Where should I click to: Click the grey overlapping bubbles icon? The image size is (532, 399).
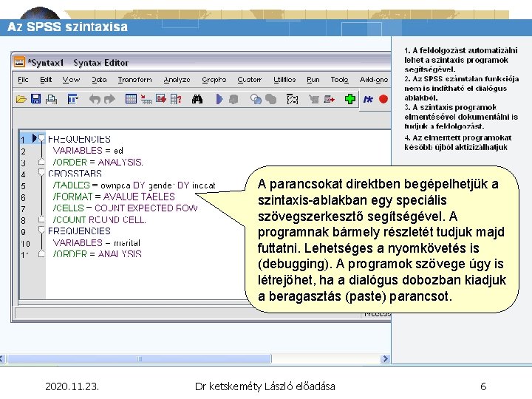click(270, 99)
